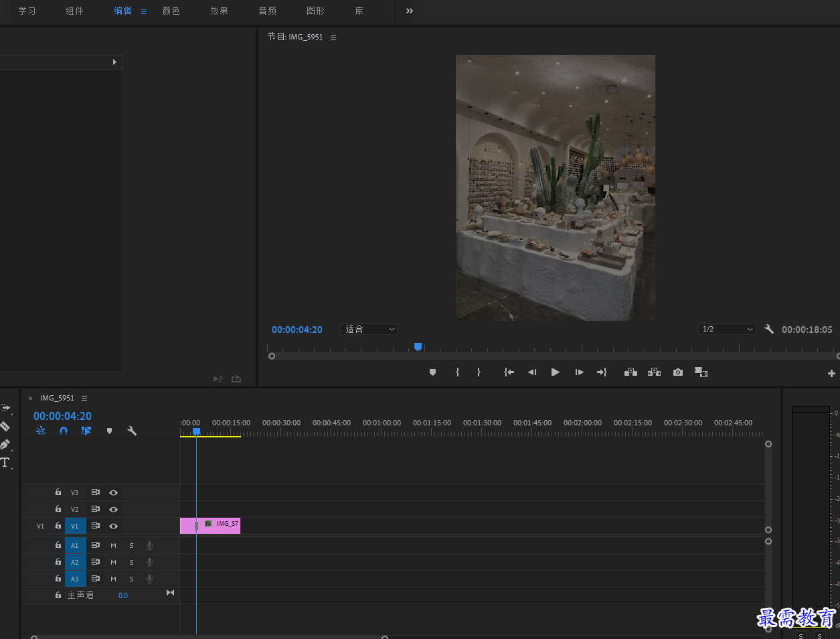Click Program Monitor current timecode 00:00:04:20

pos(297,330)
